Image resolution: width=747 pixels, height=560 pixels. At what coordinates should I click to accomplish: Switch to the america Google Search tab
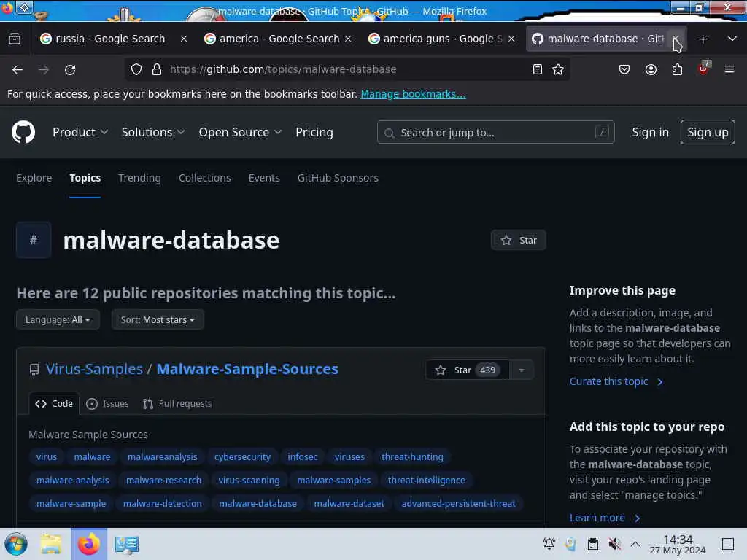click(x=278, y=39)
